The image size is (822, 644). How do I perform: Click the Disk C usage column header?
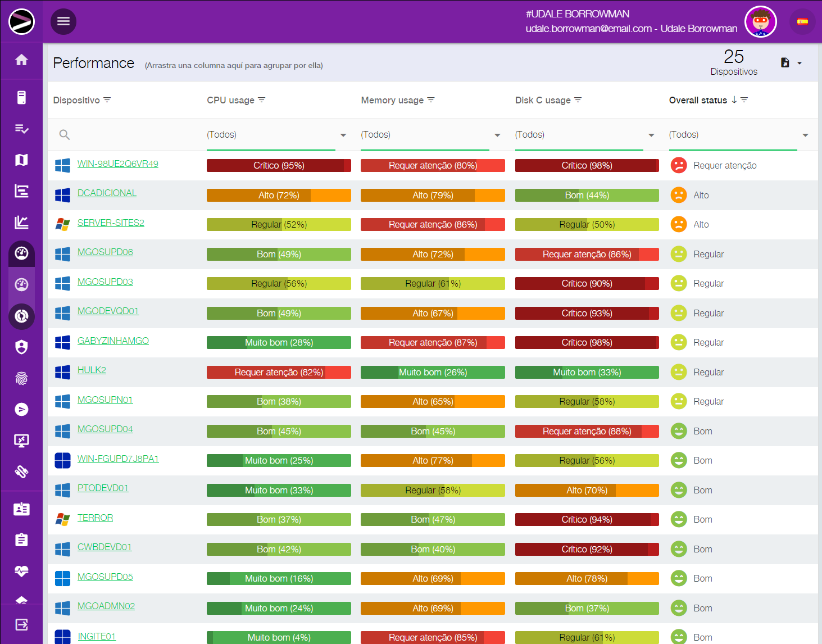pyautogui.click(x=542, y=100)
